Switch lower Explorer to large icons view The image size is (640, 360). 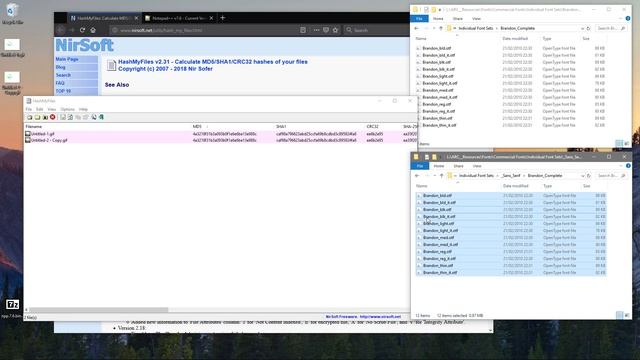pos(627,315)
